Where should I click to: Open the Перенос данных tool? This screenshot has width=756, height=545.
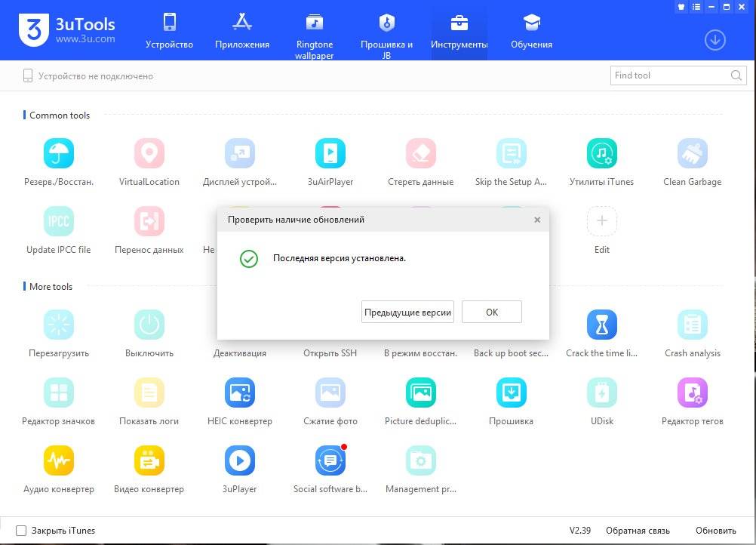(149, 221)
